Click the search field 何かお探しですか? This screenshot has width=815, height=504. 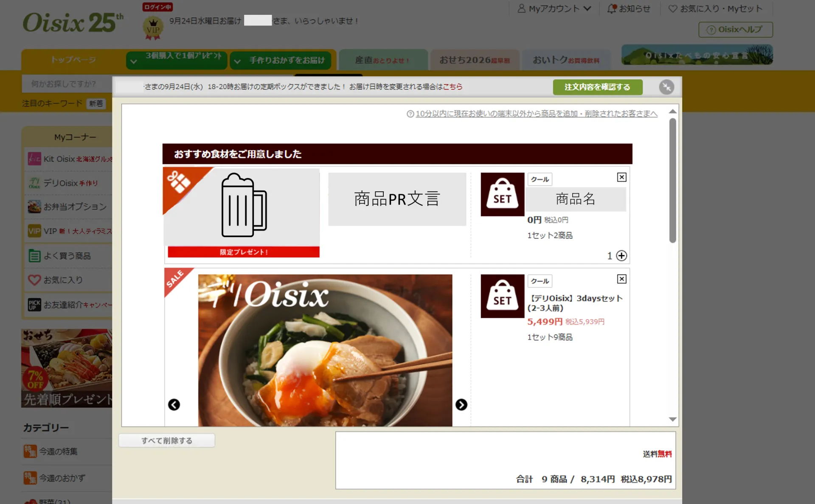67,84
